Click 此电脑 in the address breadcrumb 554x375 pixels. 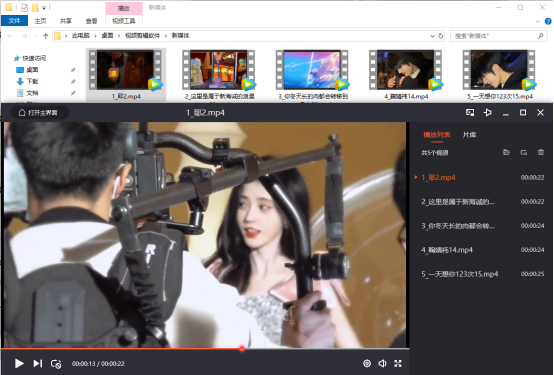[81, 35]
